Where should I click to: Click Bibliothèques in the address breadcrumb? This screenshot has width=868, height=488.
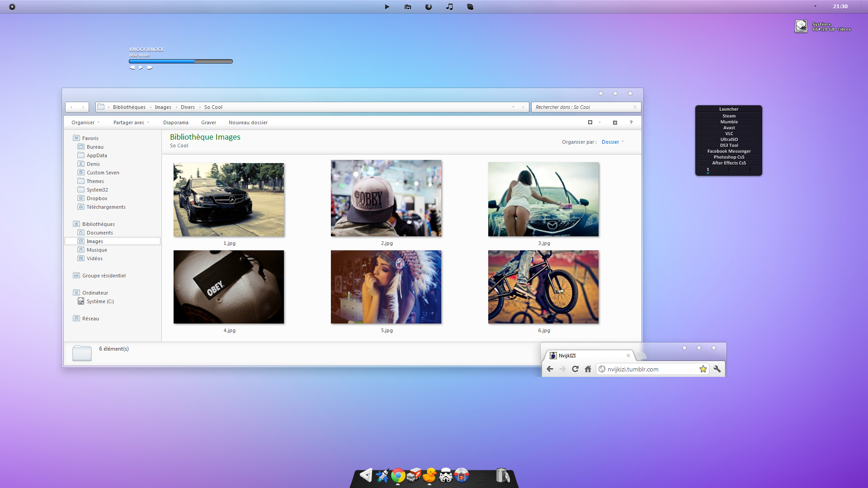click(x=129, y=107)
